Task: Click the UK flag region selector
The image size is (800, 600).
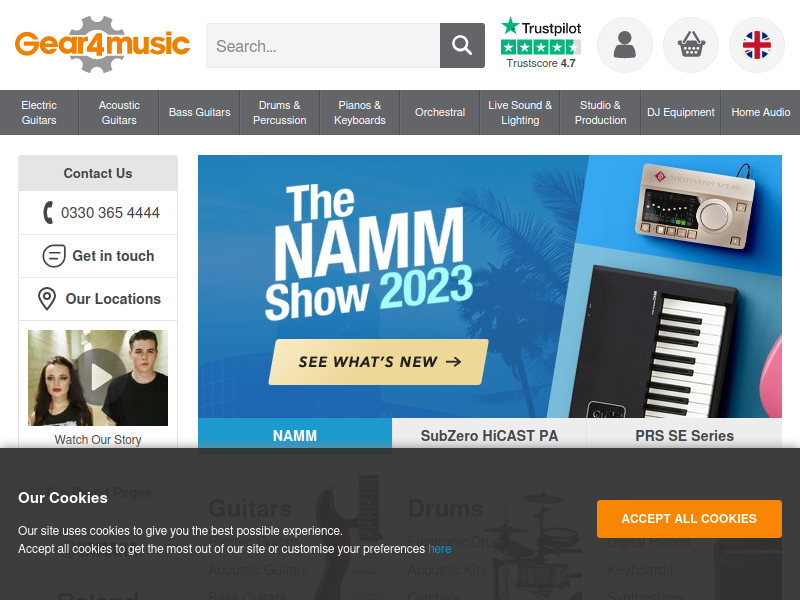Action: (757, 45)
